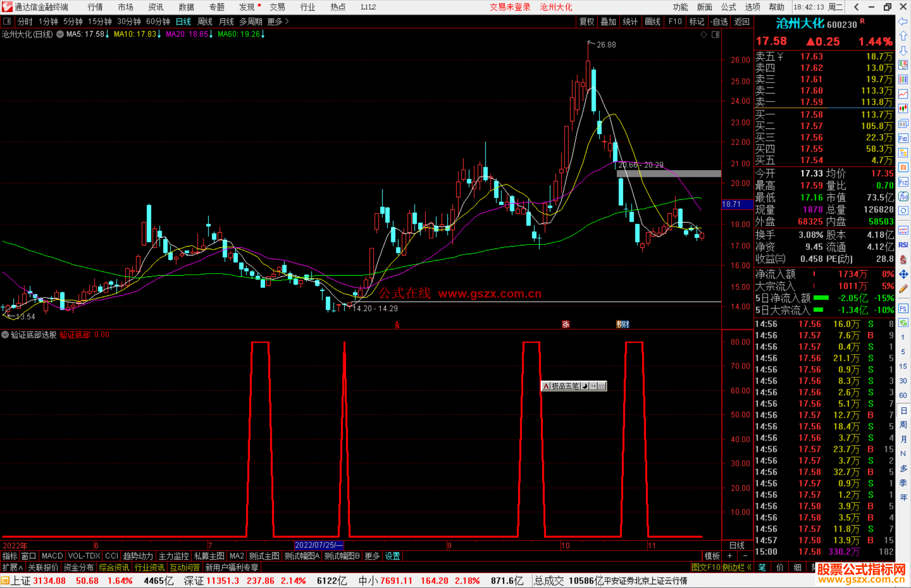Click the four-way move arrows icon

(903, 274)
